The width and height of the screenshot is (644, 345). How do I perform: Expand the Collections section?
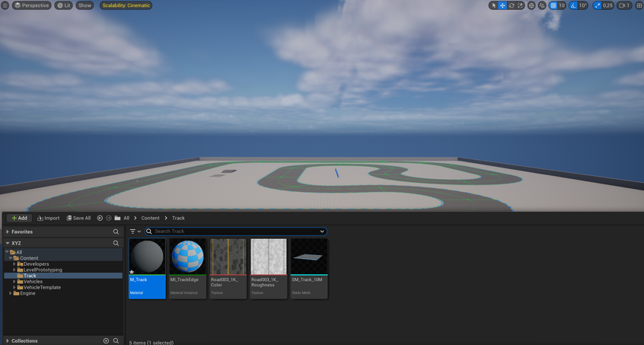8,341
